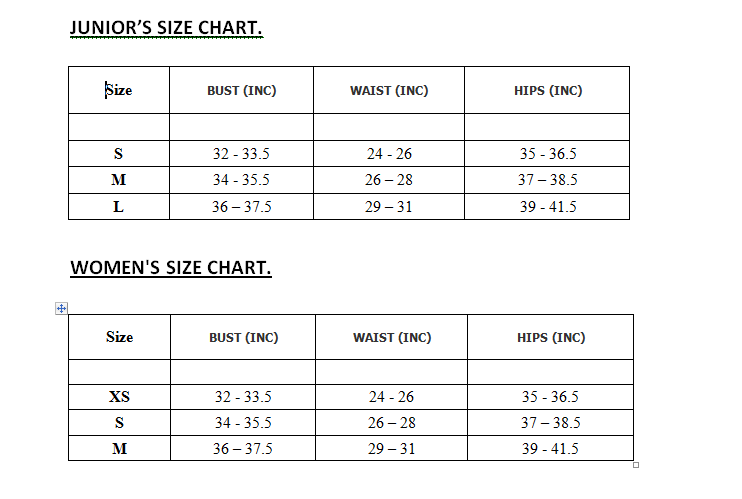Screen dimensions: 742x499
Task: Click the Women's 37 – 38.5 hips cell
Action: [x=550, y=422]
